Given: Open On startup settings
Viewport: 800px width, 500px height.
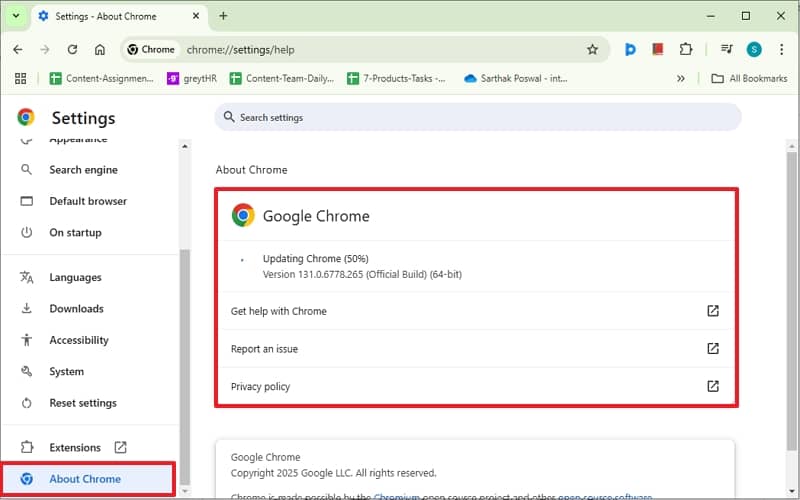Looking at the screenshot, I should pyautogui.click(x=75, y=233).
